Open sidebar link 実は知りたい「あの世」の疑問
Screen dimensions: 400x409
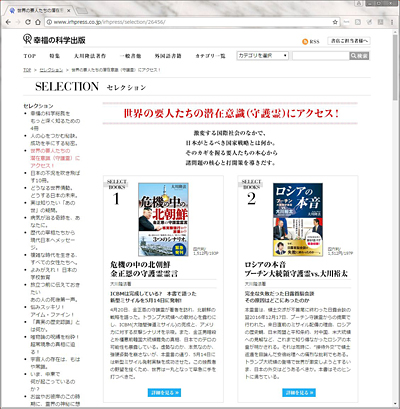click(x=53, y=206)
